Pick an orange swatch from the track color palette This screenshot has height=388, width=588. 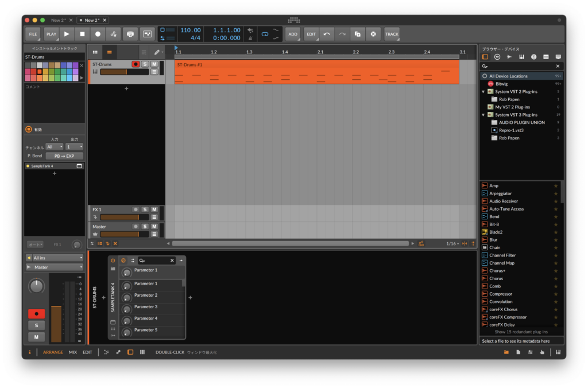[39, 72]
